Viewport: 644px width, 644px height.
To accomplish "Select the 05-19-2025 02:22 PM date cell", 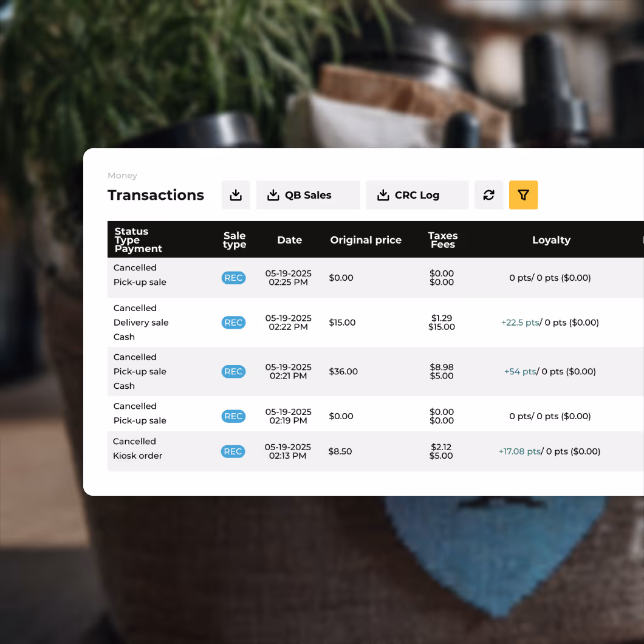I will point(289,323).
